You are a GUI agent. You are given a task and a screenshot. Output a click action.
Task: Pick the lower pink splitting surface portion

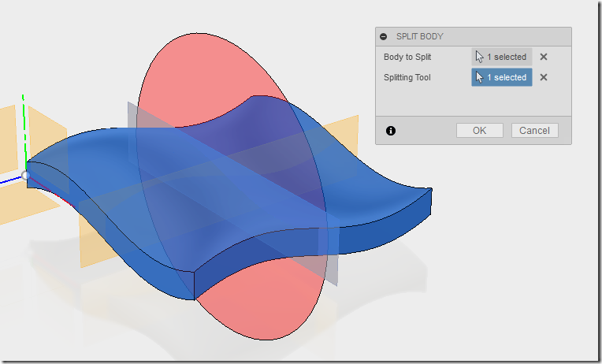pos(265,303)
